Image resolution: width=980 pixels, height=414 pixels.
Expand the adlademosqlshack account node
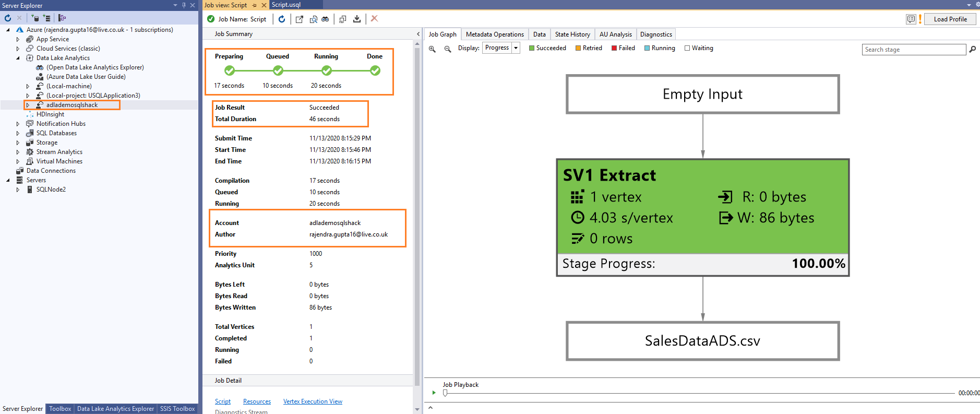(28, 105)
